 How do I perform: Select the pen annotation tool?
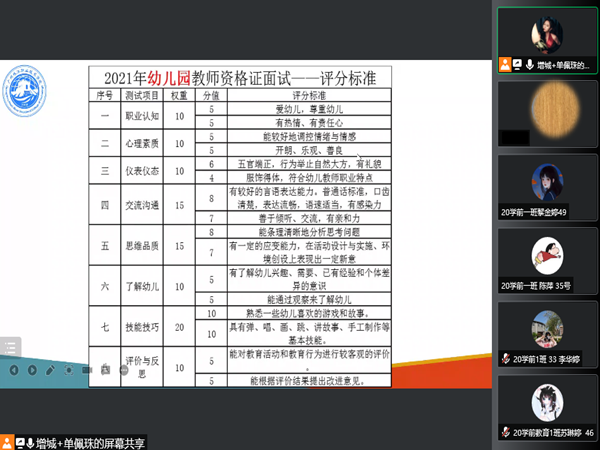point(50,369)
